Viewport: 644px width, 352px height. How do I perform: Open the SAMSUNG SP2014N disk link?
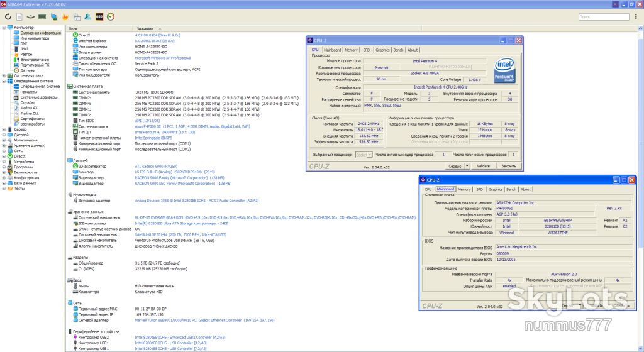(180, 234)
